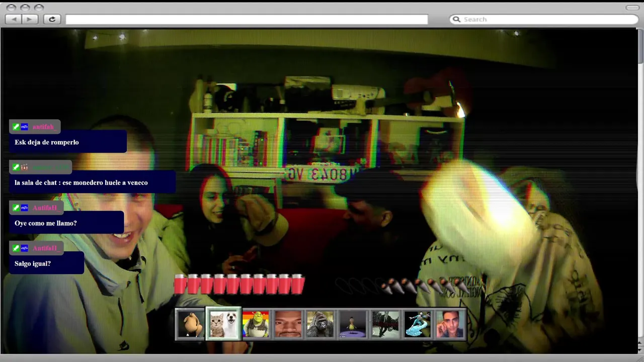
Task: Reload the page with the refresh button
Action: coord(52,19)
